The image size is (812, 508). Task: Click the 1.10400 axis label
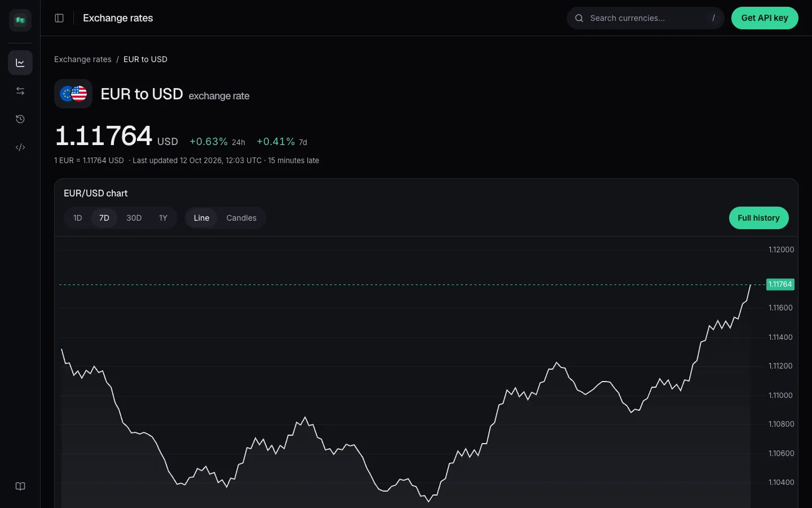782,482
